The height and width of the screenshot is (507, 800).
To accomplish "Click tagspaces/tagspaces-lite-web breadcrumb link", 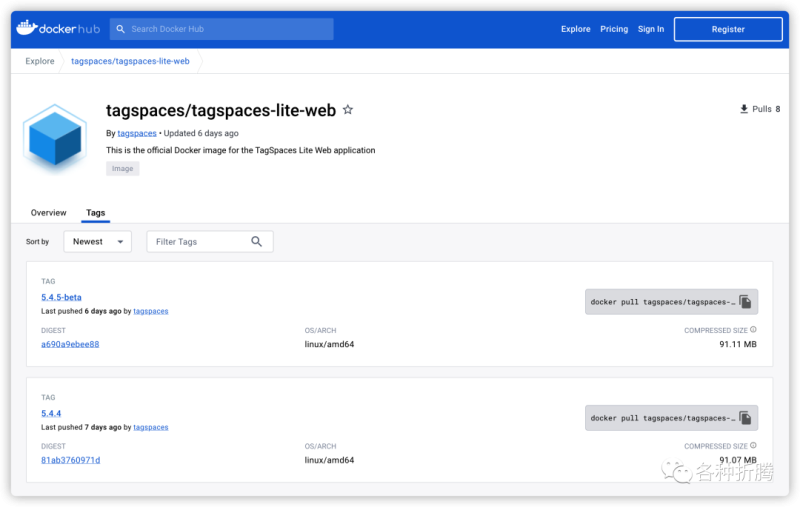I will click(130, 61).
